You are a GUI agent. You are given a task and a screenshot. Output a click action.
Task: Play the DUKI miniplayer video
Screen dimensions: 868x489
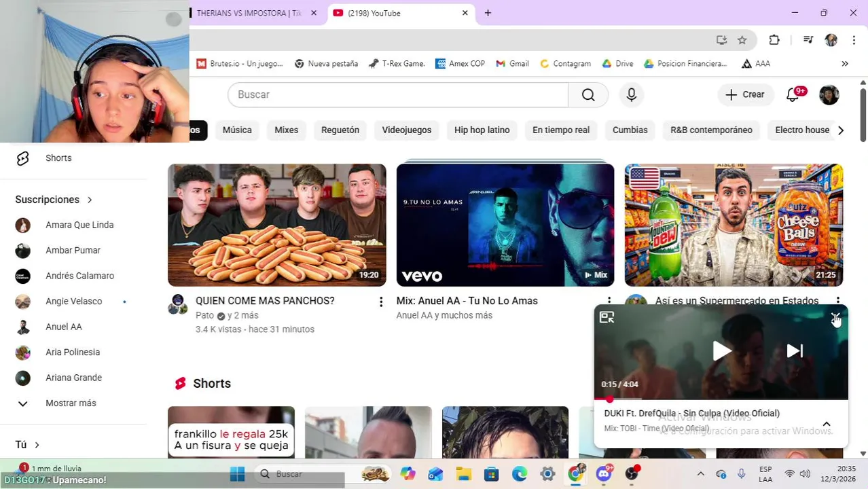[721, 350]
